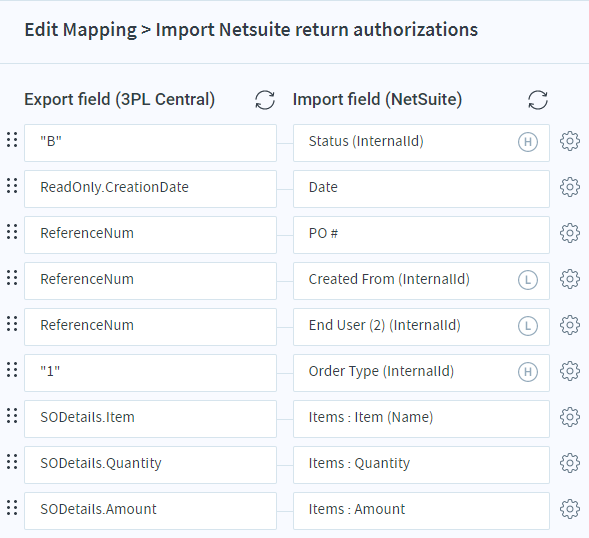589x538 pixels.
Task: Refresh the NetSuite import fields
Action: (538, 100)
